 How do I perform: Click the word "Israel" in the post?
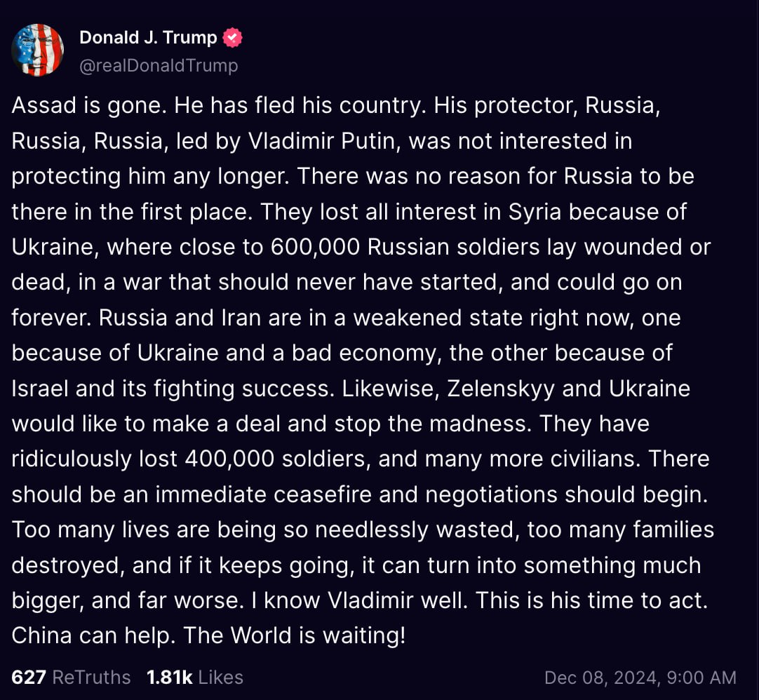(40, 388)
